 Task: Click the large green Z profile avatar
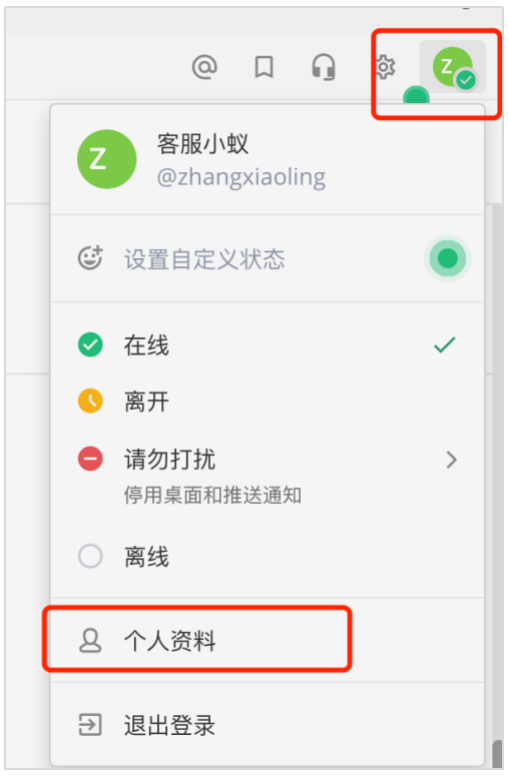[107, 159]
